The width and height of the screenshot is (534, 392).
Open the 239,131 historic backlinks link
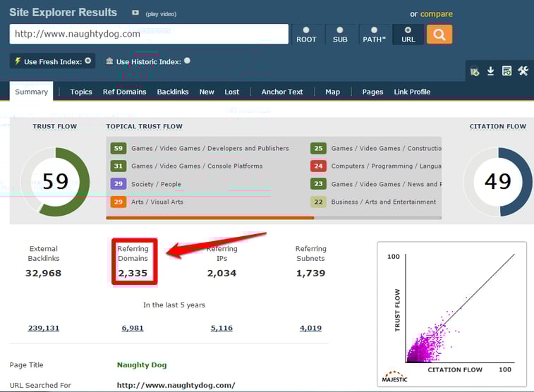(x=44, y=328)
